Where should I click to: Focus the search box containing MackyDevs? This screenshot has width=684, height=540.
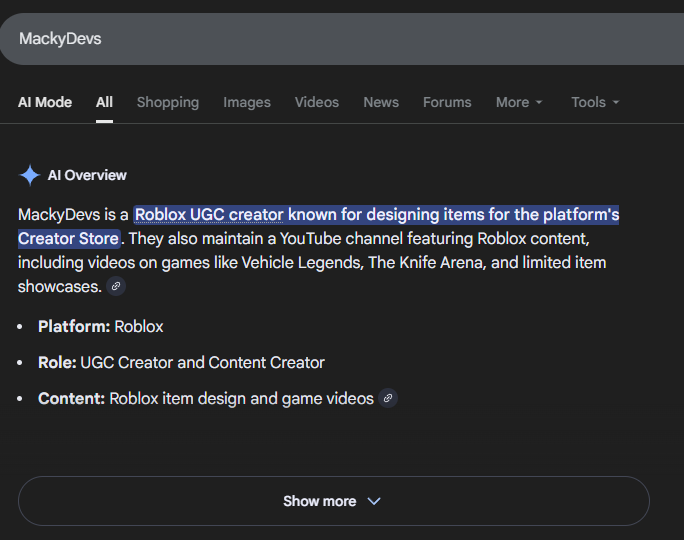tap(342, 39)
